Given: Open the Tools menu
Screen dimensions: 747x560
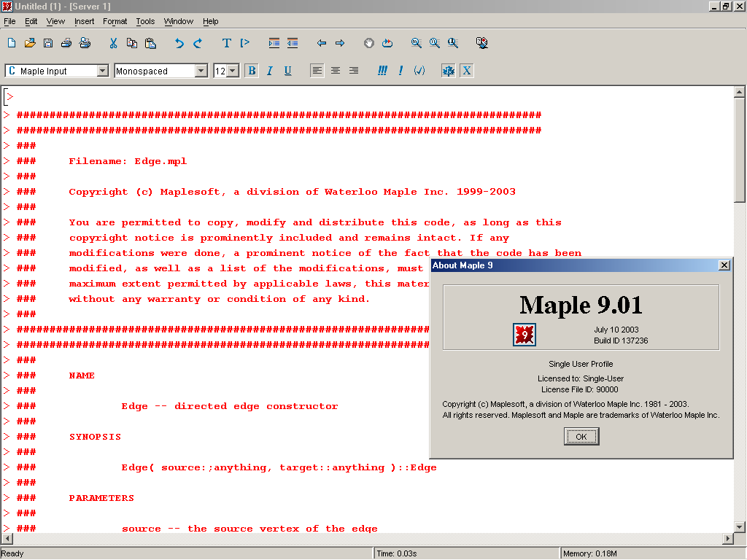Looking at the screenshot, I should [x=145, y=21].
